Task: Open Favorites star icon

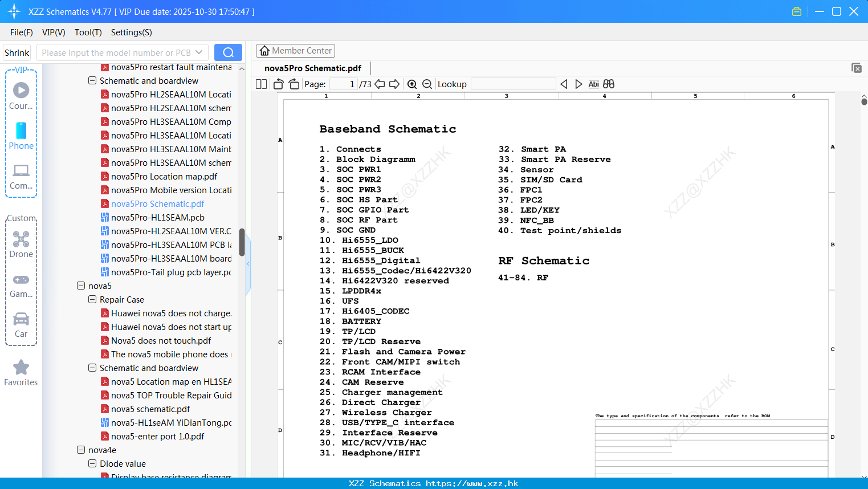Action: click(21, 373)
